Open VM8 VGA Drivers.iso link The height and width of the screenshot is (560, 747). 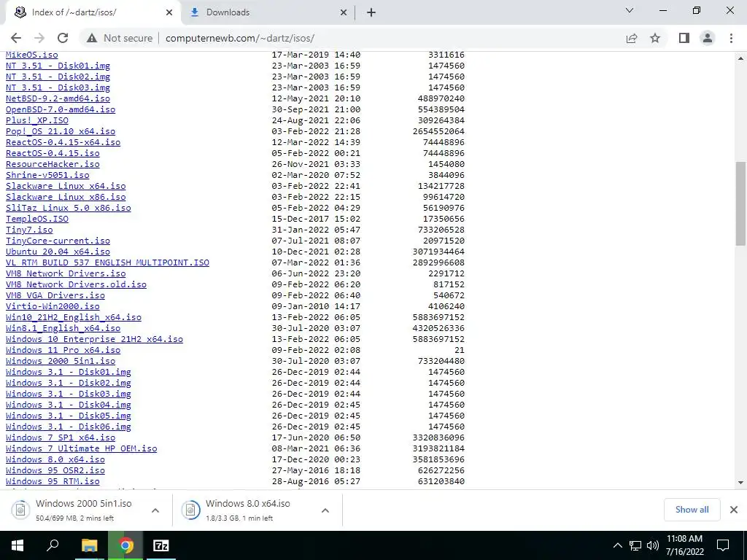pyautogui.click(x=55, y=296)
